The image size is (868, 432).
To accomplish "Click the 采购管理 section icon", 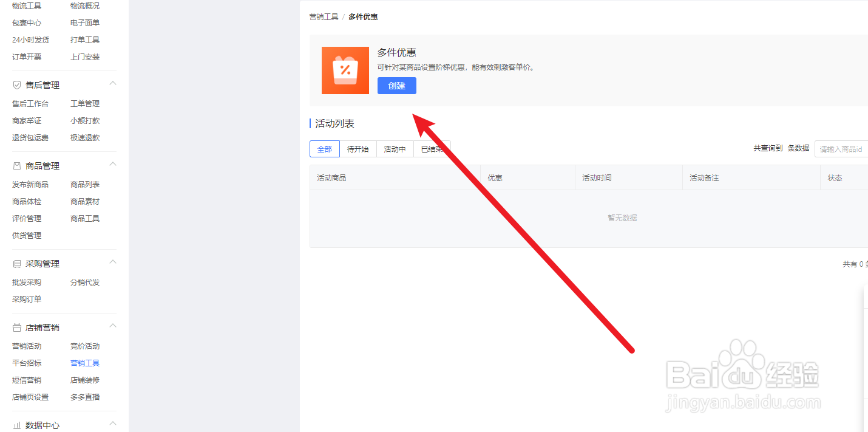I will pyautogui.click(x=16, y=263).
